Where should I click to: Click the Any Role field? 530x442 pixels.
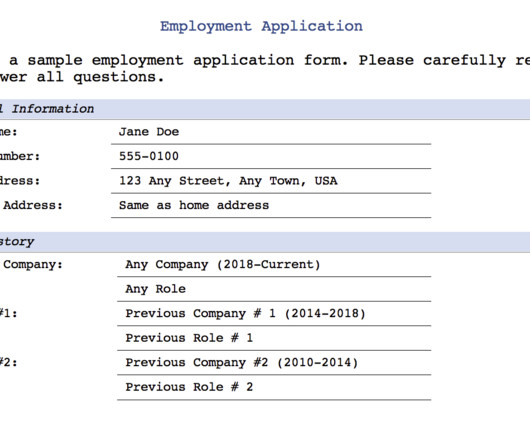point(274,289)
